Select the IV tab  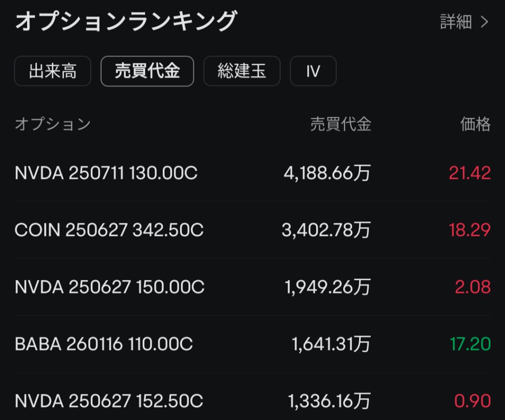click(313, 71)
